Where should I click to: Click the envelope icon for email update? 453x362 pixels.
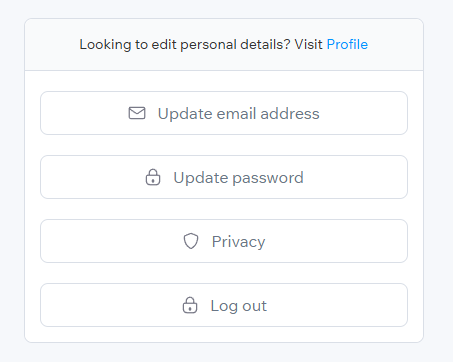[x=137, y=113]
